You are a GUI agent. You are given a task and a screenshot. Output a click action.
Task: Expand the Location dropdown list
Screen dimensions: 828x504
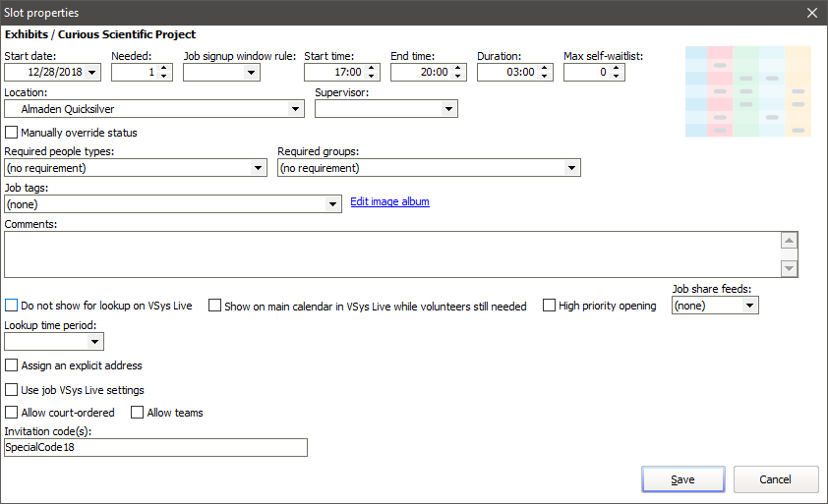tap(295, 109)
